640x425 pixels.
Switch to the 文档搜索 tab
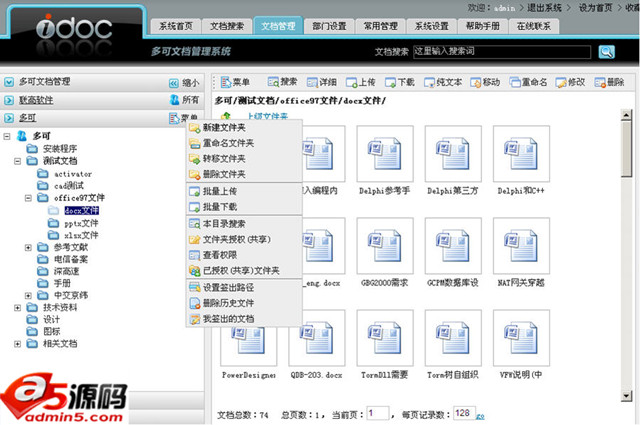click(x=227, y=27)
